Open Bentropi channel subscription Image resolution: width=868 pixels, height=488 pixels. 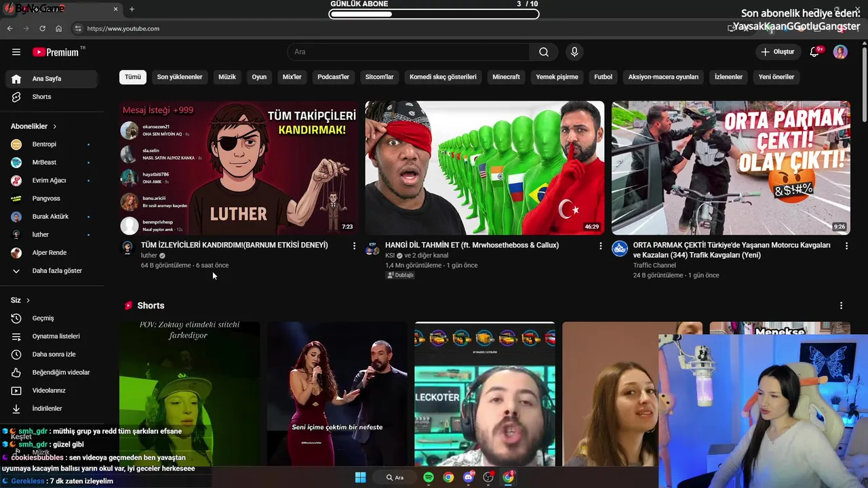pyautogui.click(x=52, y=144)
